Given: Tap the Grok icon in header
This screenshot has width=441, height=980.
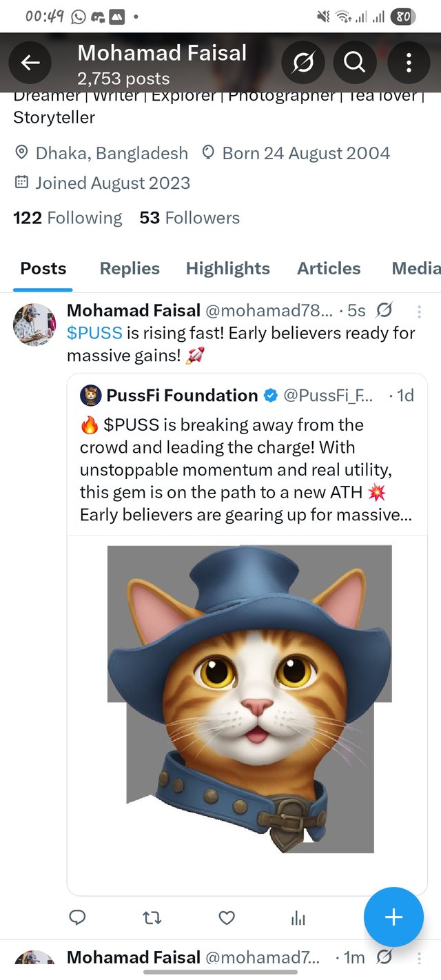Looking at the screenshot, I should coord(302,63).
